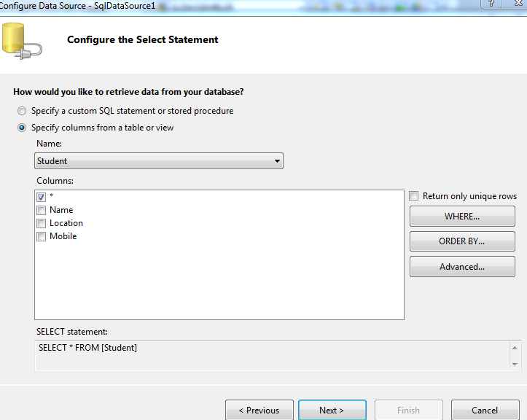The image size is (527, 420).
Task: Go back with the Previous button
Action: click(259, 410)
